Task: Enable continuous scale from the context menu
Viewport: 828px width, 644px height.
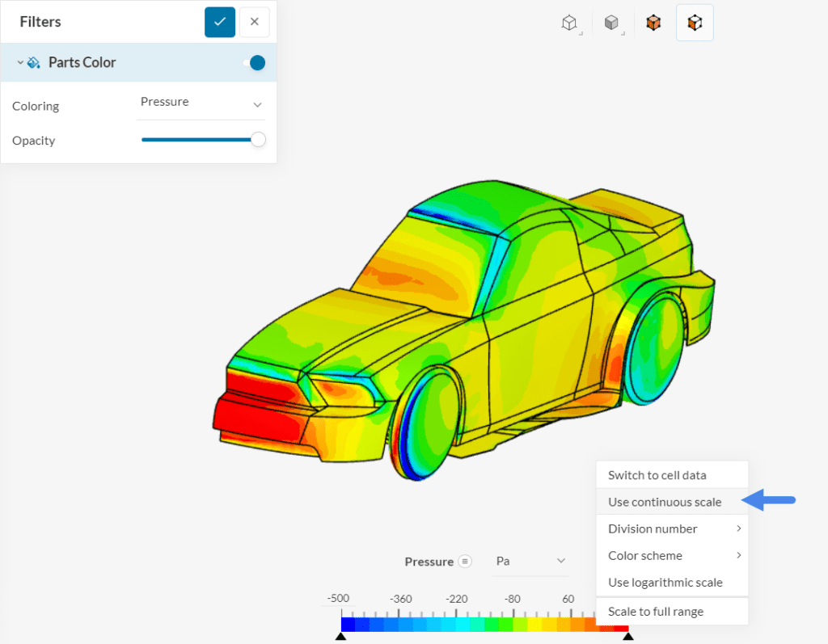Action: pos(663,501)
